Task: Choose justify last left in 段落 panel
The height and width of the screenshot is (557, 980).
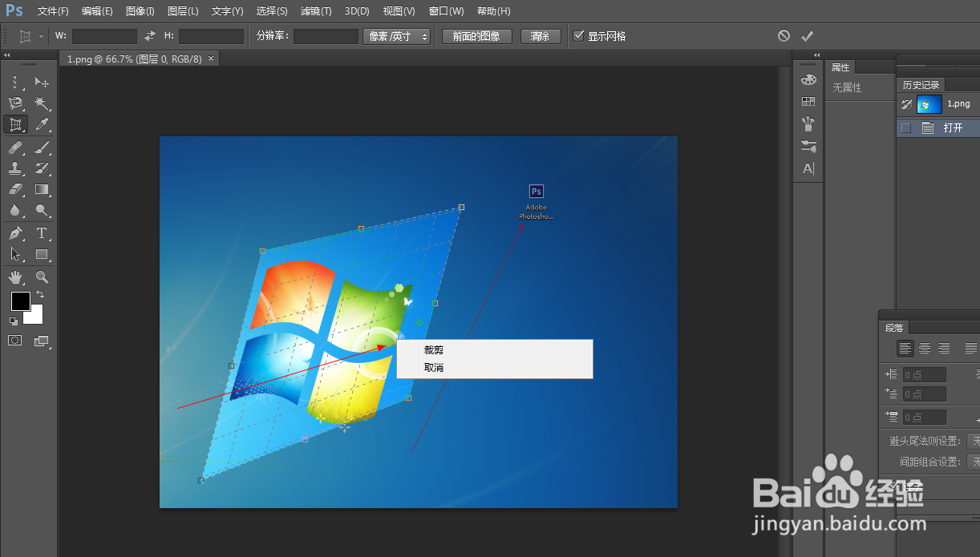Action: click(971, 348)
